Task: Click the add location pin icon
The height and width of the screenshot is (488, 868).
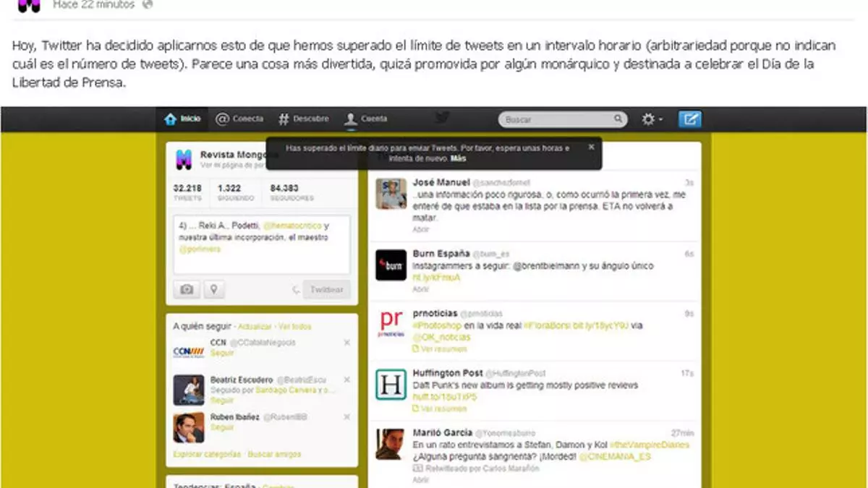Action: (213, 290)
